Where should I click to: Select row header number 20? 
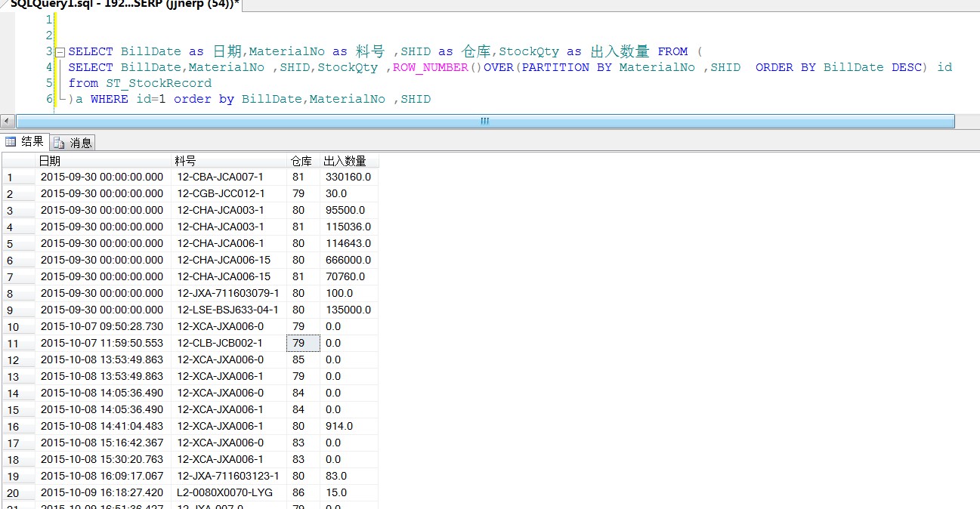click(x=18, y=493)
